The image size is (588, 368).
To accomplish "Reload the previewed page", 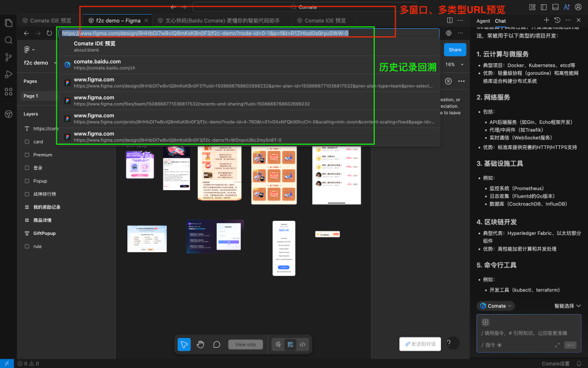I will [x=49, y=33].
